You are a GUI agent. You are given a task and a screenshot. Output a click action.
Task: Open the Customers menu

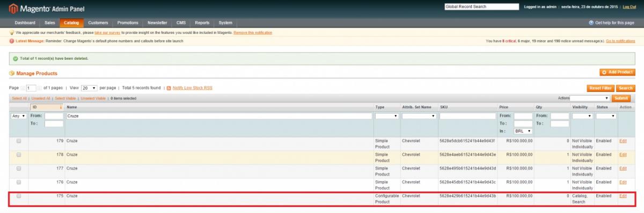pos(98,23)
